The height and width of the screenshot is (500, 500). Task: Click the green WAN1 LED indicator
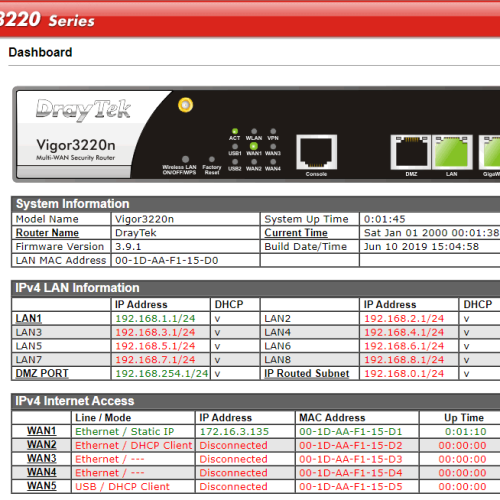[x=254, y=146]
